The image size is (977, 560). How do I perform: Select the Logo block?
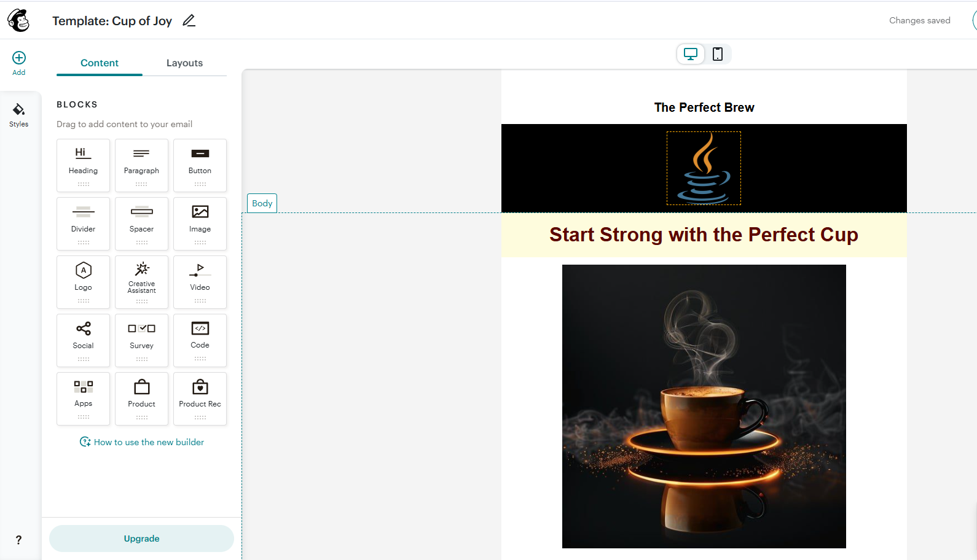click(x=83, y=282)
